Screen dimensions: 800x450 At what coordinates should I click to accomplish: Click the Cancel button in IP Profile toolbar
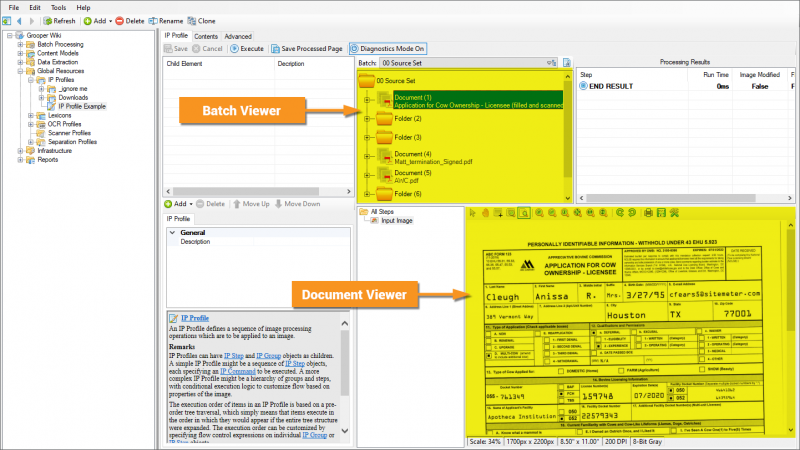click(x=207, y=48)
